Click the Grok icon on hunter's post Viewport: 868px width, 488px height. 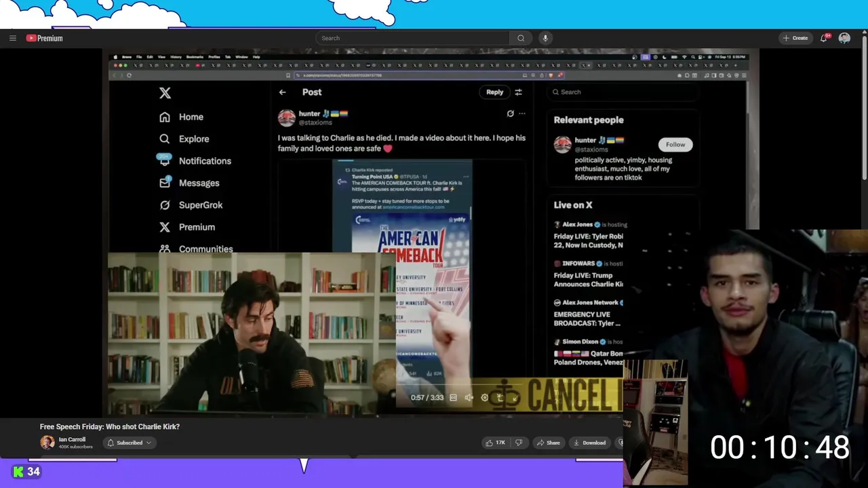pos(510,114)
